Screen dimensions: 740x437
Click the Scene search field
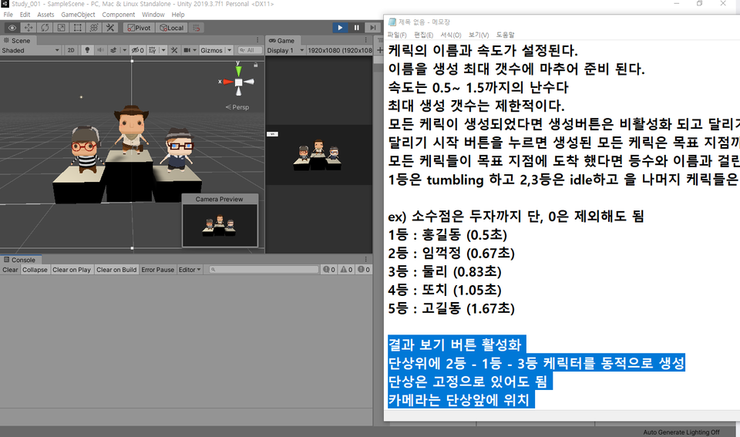click(x=249, y=50)
